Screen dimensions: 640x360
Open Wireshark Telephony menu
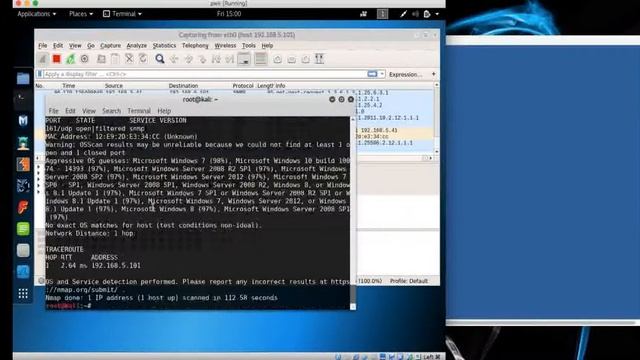[195, 46]
